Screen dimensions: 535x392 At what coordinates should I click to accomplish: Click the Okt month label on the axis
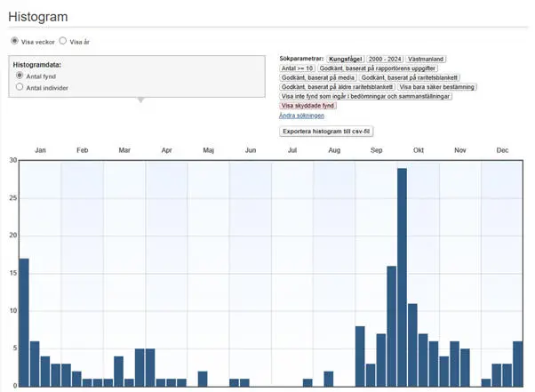[419, 150]
